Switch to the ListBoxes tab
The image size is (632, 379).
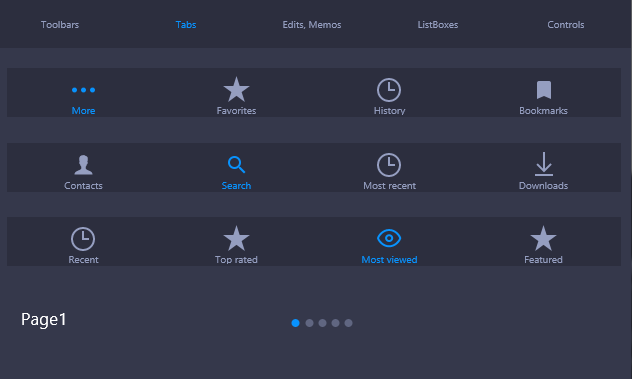(438, 25)
